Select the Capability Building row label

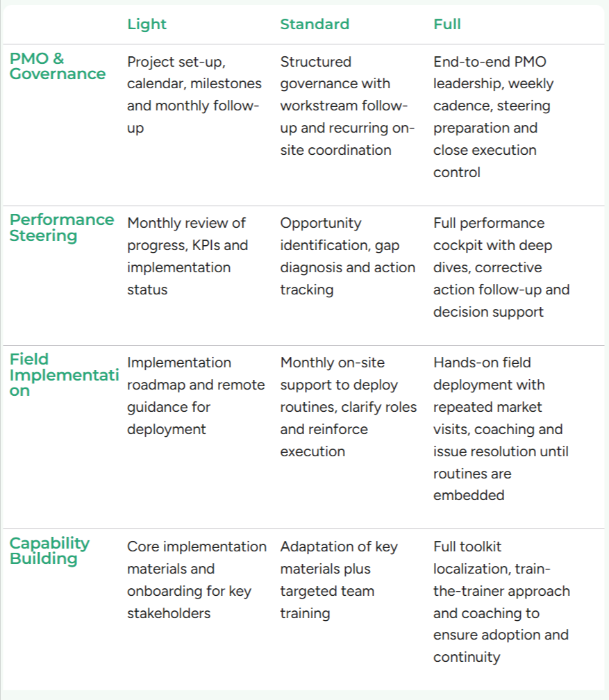(50, 551)
